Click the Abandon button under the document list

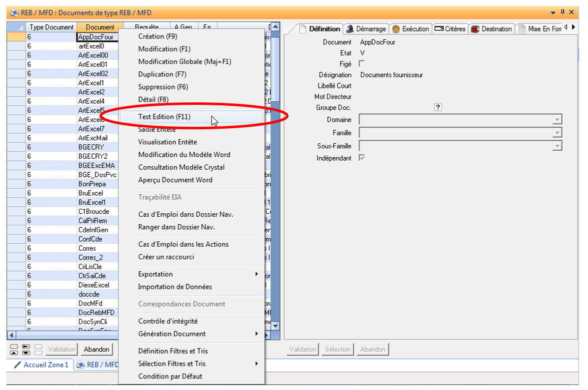(96, 349)
